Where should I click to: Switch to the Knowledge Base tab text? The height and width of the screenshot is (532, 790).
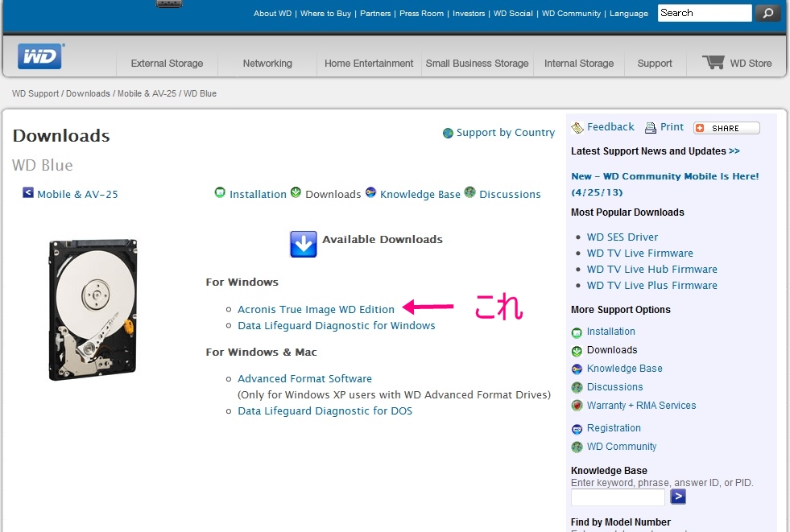coord(420,194)
